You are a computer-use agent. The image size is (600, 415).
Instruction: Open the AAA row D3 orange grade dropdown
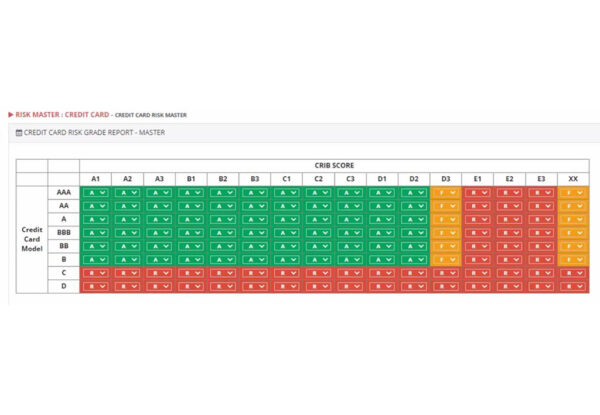click(445, 192)
